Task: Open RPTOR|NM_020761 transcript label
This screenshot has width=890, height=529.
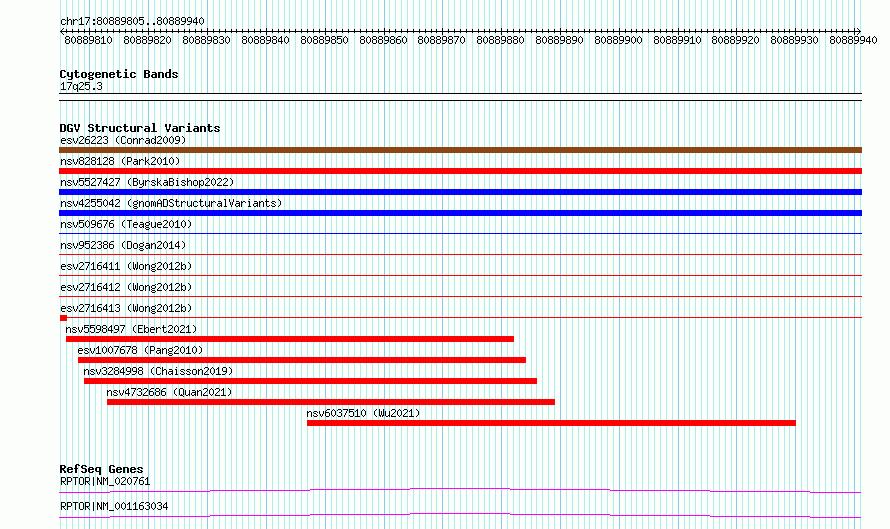Action: click(105, 481)
